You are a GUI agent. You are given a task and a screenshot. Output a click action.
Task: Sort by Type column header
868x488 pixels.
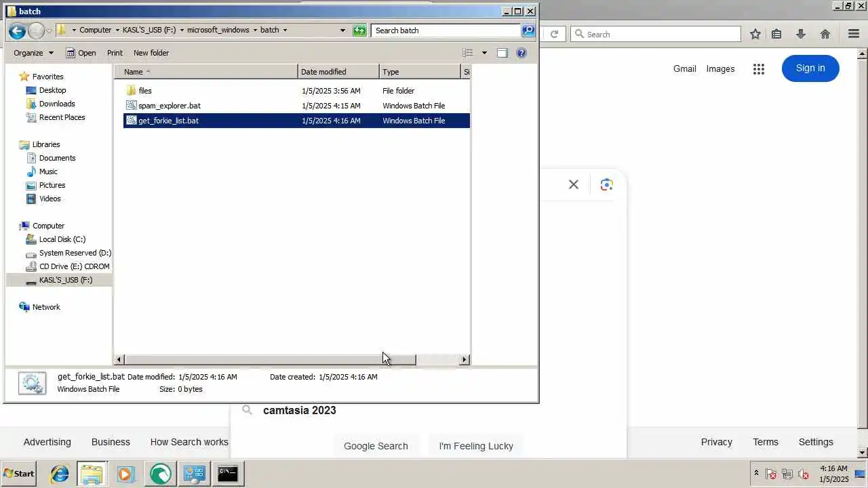point(420,72)
